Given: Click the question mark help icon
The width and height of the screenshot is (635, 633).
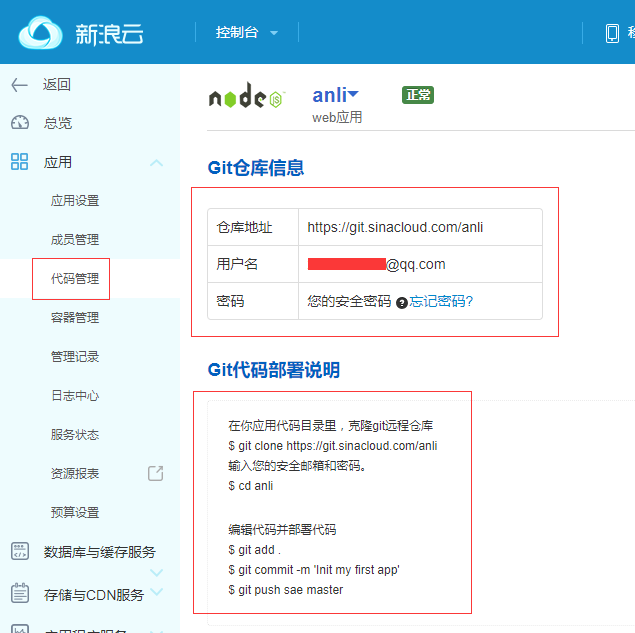Looking at the screenshot, I should 402,303.
